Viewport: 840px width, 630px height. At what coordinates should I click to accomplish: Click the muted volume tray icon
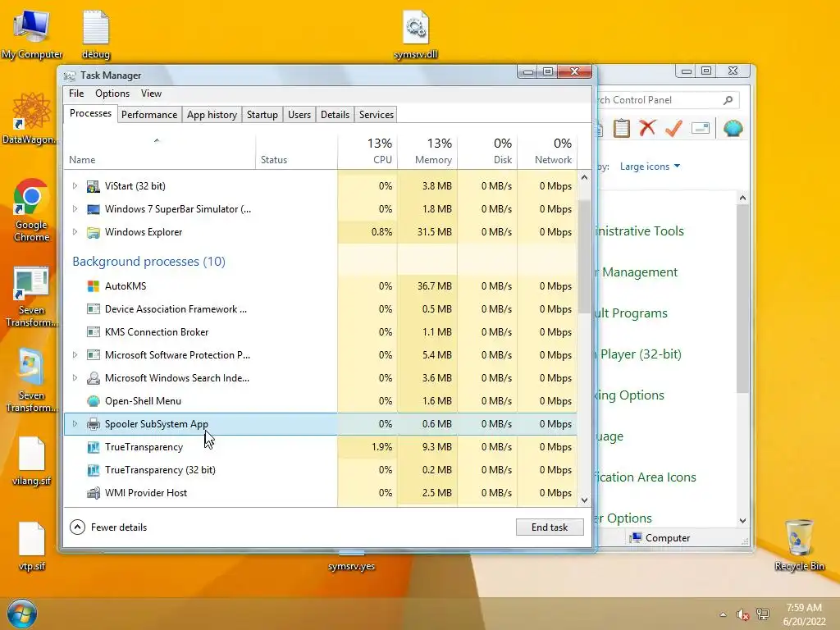[x=742, y=614]
